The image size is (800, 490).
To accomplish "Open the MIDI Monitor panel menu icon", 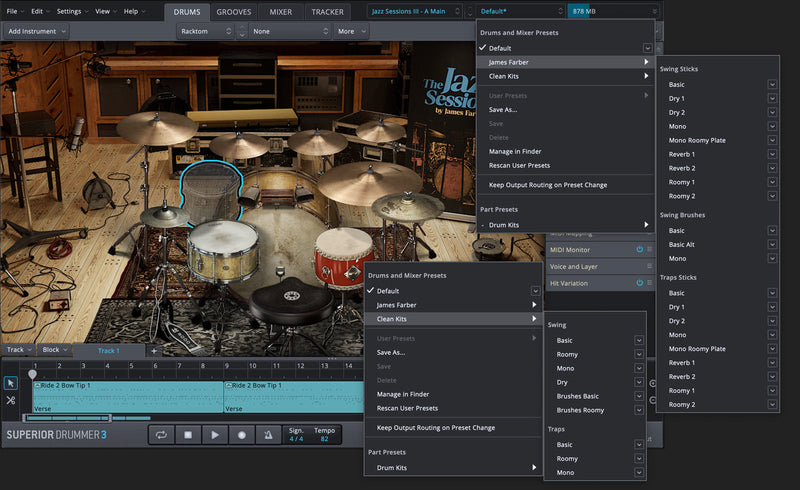I will [649, 250].
